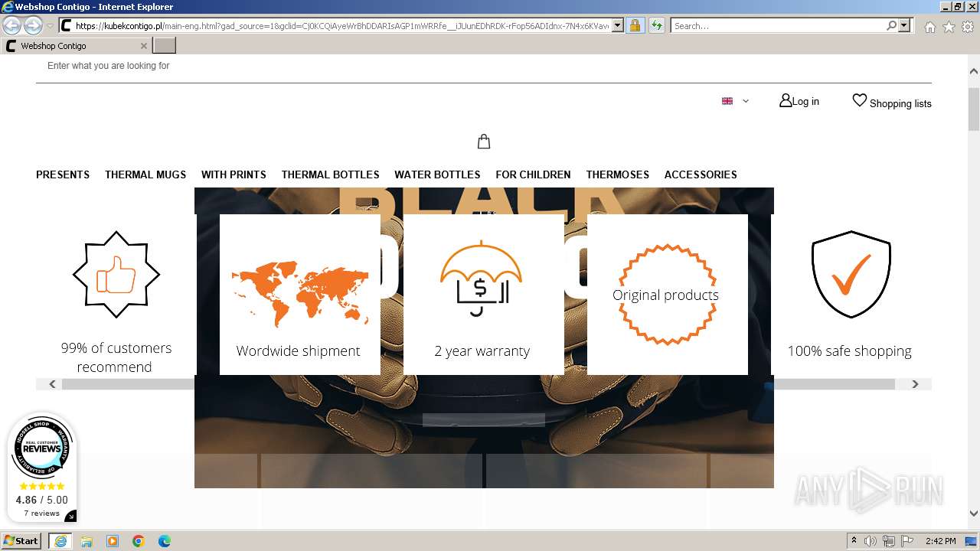This screenshot has width=980, height=551.
Task: Click the UK flag language icon
Action: 727,101
